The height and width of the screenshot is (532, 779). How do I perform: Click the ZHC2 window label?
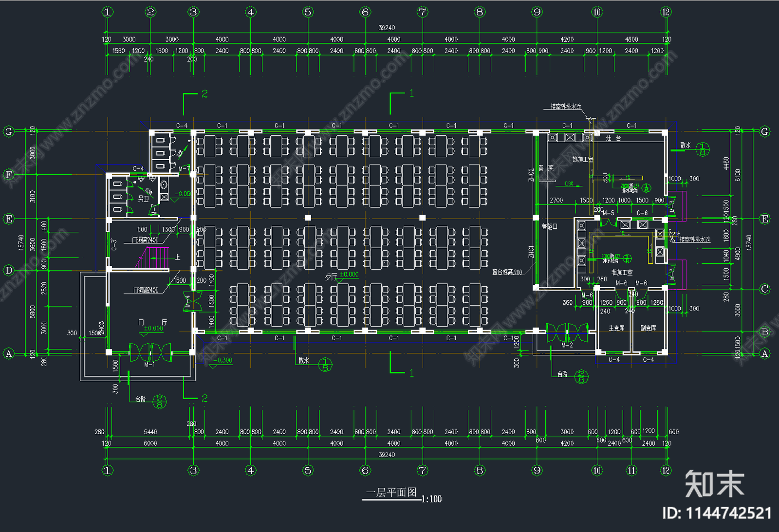[531, 175]
